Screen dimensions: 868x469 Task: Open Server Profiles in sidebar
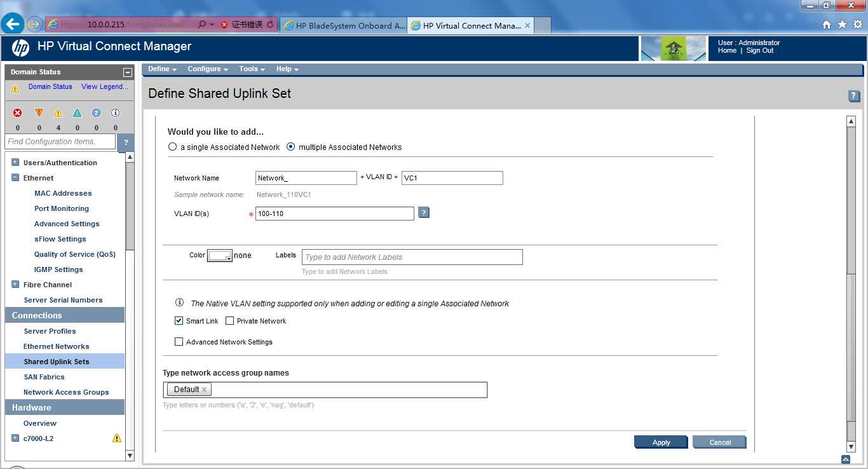[x=50, y=331]
